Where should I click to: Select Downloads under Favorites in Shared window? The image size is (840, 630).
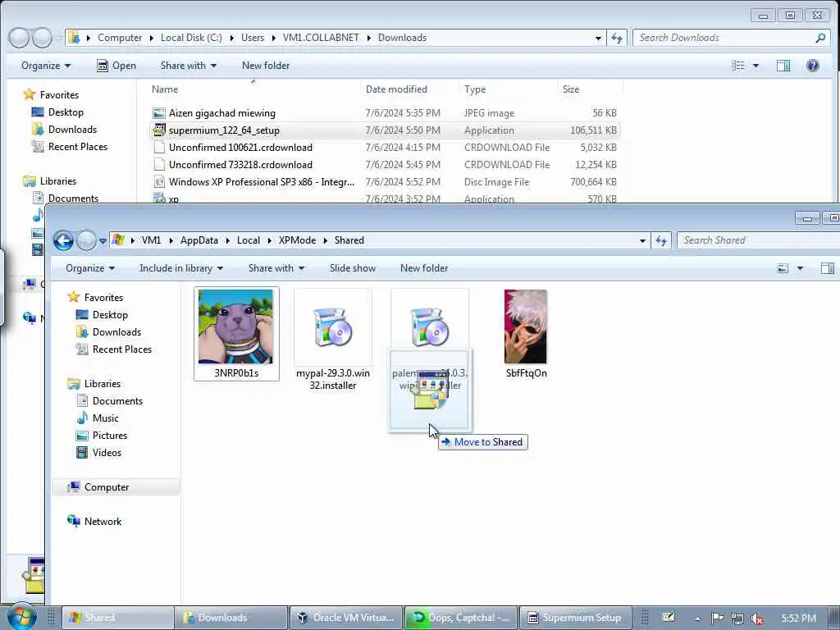tap(109, 331)
